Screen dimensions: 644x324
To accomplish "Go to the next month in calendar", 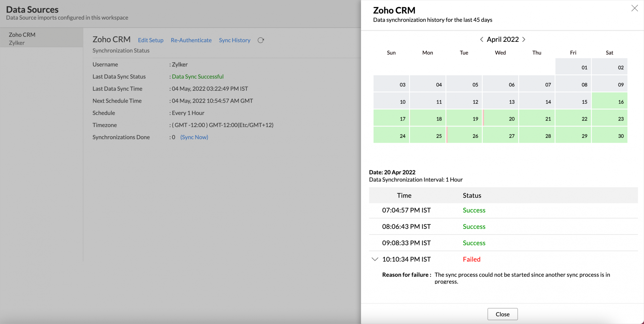I will (524, 39).
